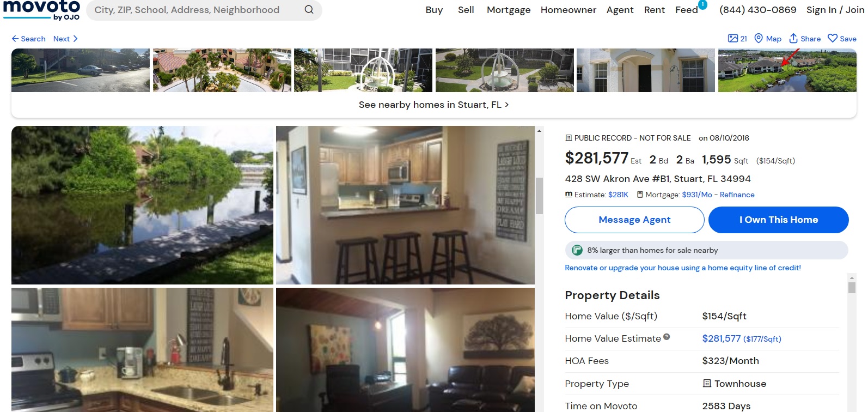This screenshot has width=868, height=412.
Task: Open the Map pin icon
Action: [x=759, y=39]
